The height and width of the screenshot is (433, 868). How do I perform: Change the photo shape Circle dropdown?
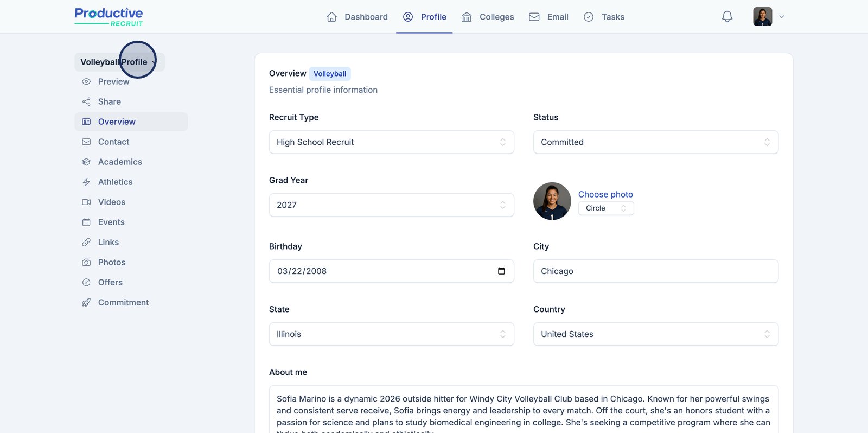pos(605,208)
